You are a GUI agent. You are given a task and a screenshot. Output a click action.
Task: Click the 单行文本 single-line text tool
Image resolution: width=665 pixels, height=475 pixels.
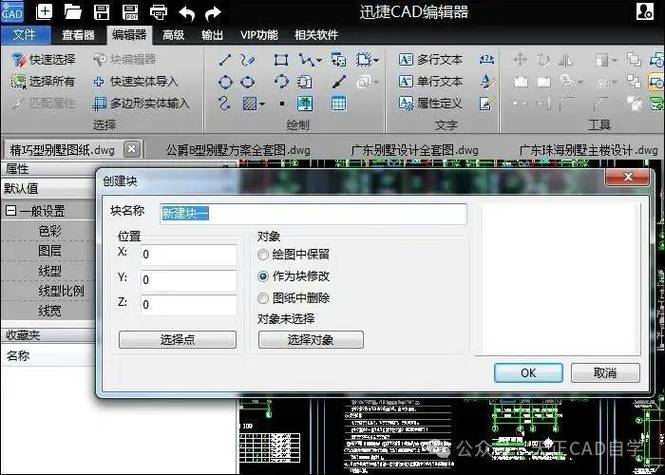click(430, 81)
